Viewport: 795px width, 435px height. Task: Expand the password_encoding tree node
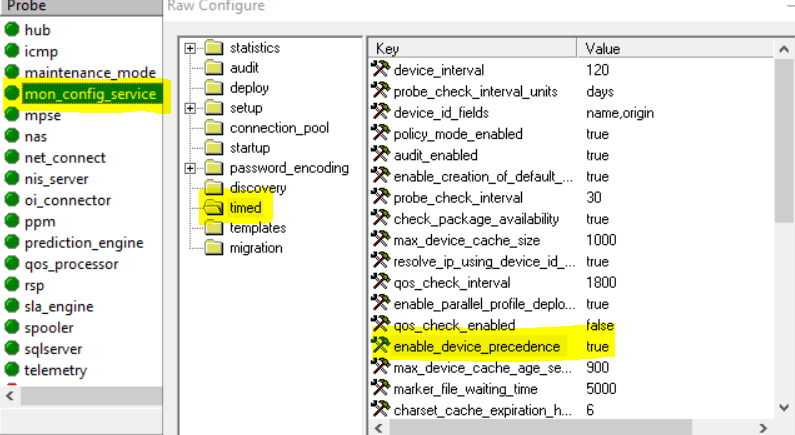[x=191, y=168]
